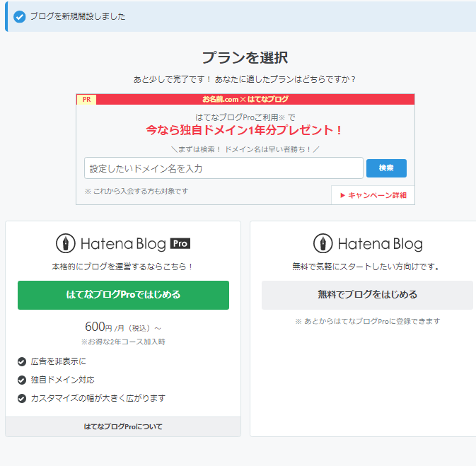Click 無料で気軽にスタートしたい方向けです text

366,267
